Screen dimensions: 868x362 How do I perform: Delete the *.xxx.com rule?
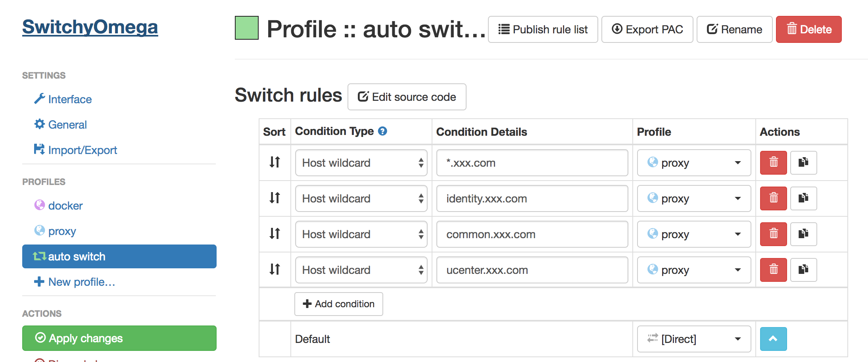pyautogui.click(x=773, y=163)
